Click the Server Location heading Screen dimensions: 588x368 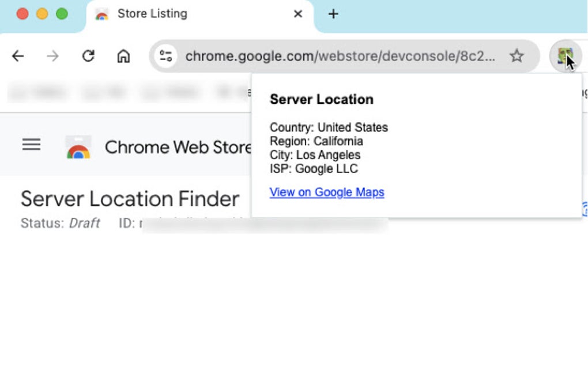[321, 99]
